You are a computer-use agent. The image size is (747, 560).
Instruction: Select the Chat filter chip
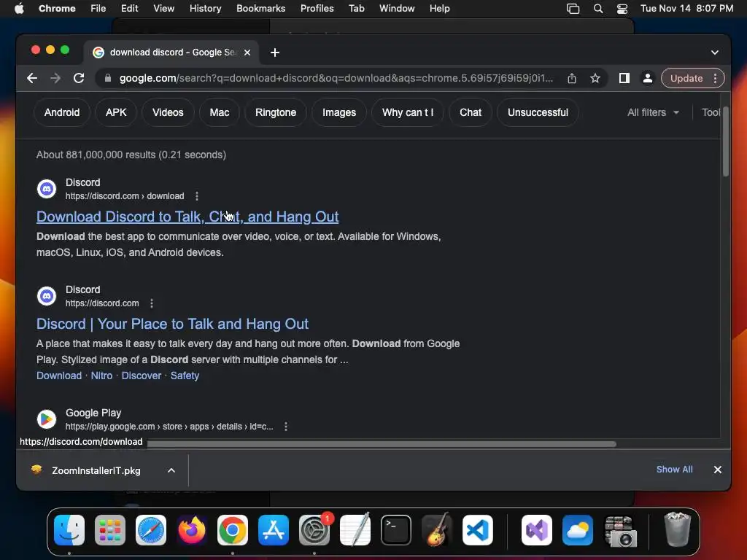[471, 112]
